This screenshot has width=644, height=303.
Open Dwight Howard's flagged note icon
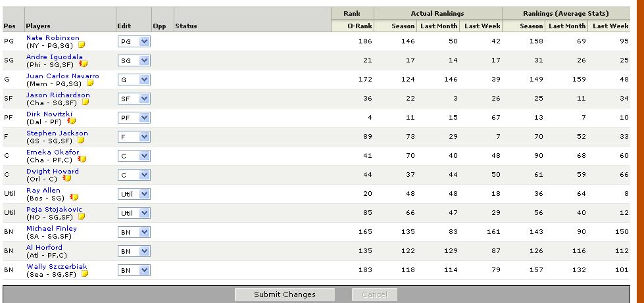[66, 179]
